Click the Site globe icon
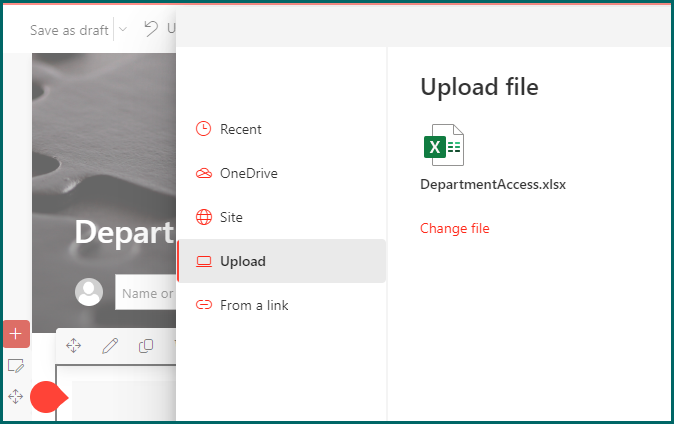The height and width of the screenshot is (424, 674). pyautogui.click(x=204, y=217)
